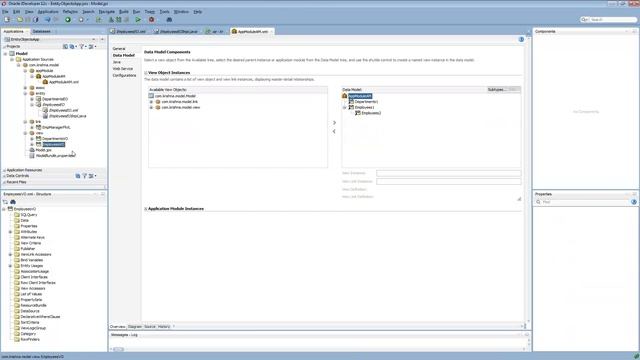Click the Properties panel help icon
This screenshot has width=640, height=360.
point(634,202)
